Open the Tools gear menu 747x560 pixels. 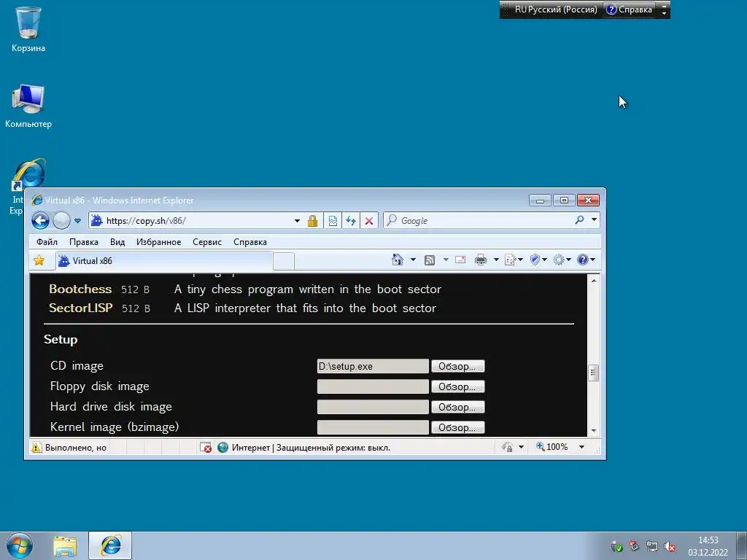[562, 260]
